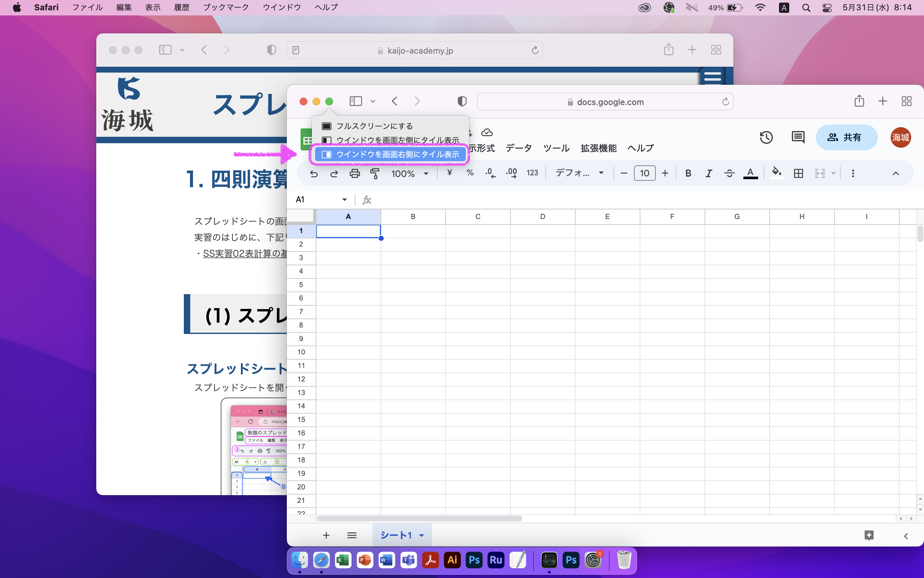Click the share icon in front Safari window

[859, 101]
